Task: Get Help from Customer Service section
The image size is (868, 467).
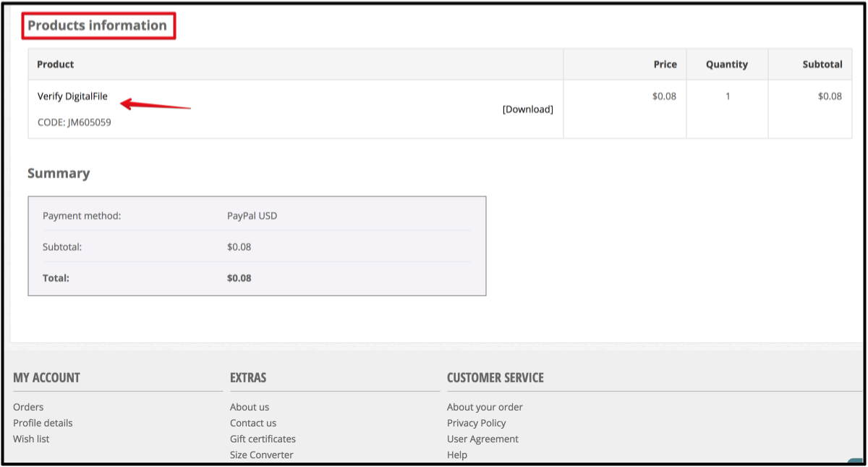Action: coord(456,455)
